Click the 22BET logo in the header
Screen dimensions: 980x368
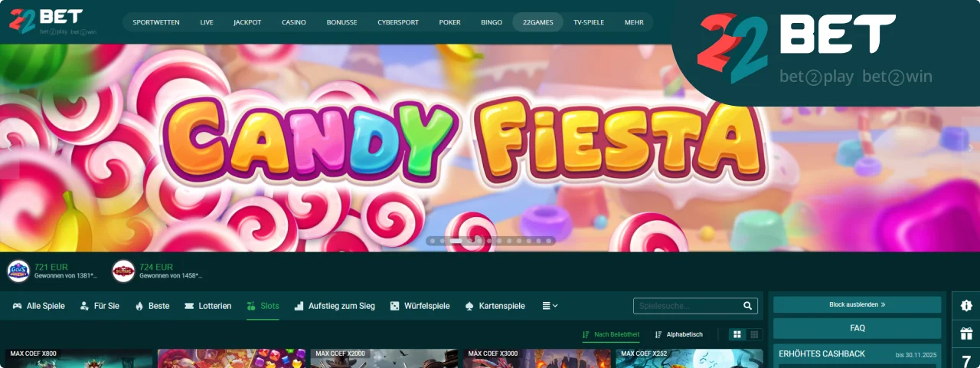click(47, 21)
